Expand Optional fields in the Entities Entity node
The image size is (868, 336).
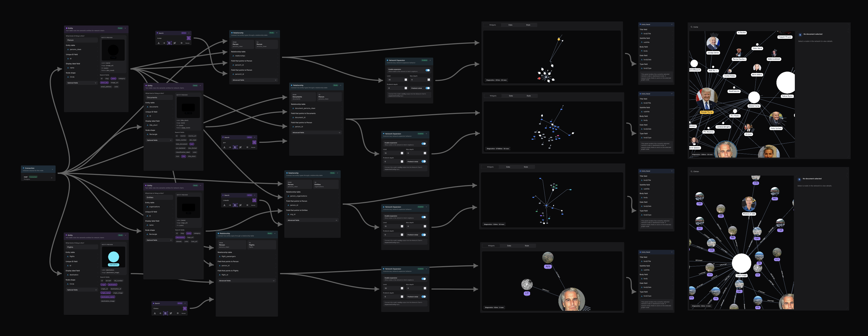(x=159, y=240)
